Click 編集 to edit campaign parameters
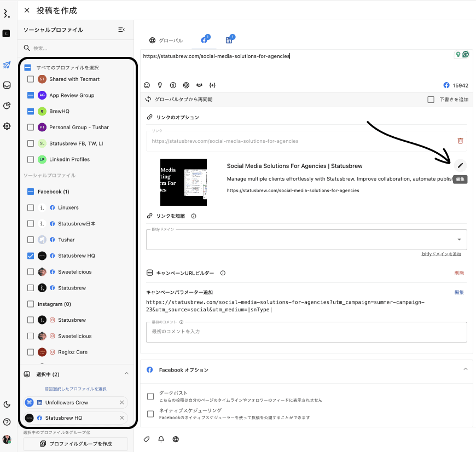This screenshot has height=452, width=476. pyautogui.click(x=459, y=292)
